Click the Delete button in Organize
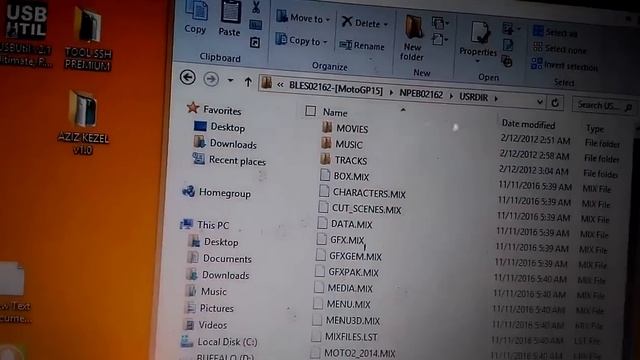 364,23
